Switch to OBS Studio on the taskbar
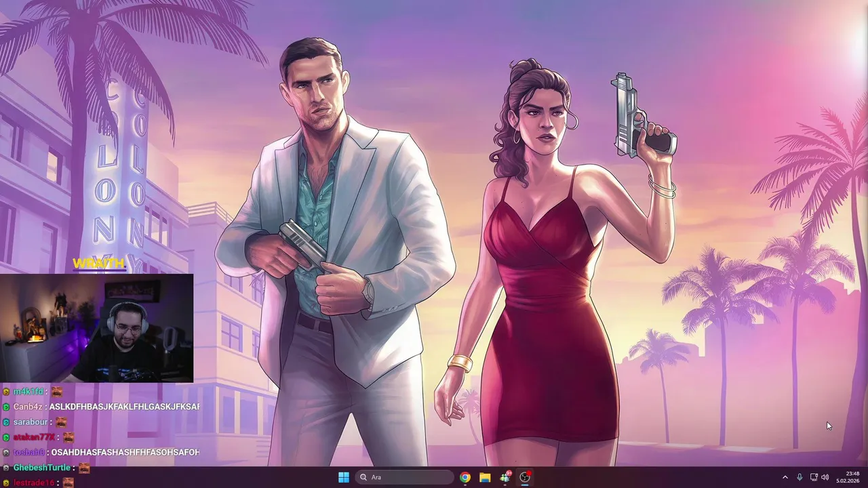868x488 pixels. [x=525, y=477]
